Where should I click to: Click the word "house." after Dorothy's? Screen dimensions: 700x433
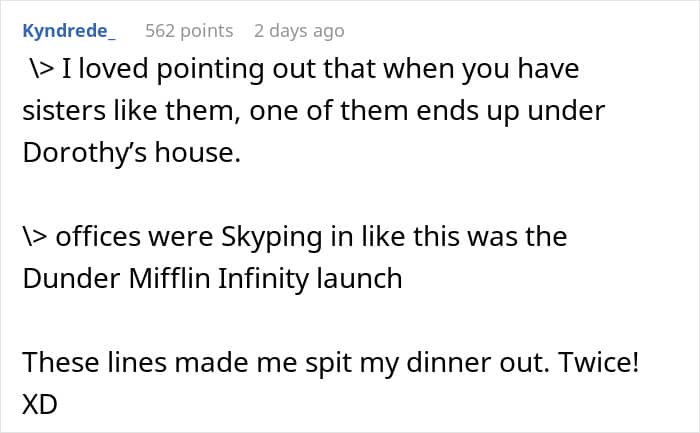[205, 155]
